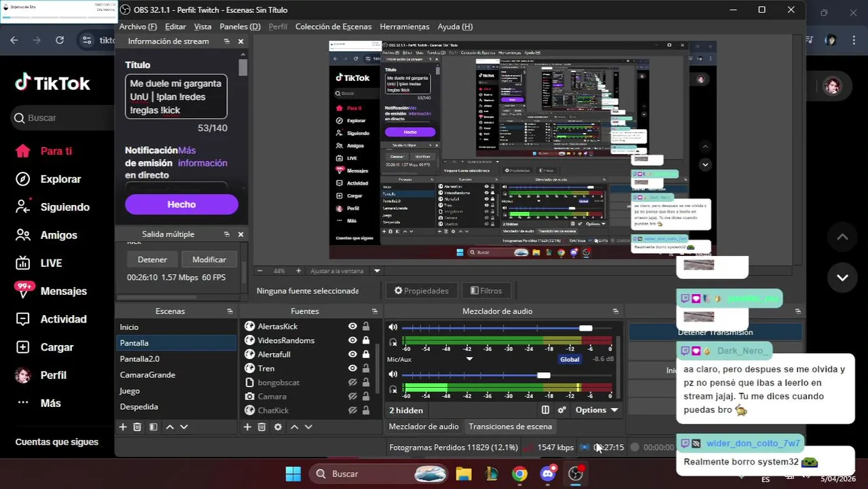Viewport: 868px width, 489px height.
Task: Show the bongobscat source
Action: (352, 382)
